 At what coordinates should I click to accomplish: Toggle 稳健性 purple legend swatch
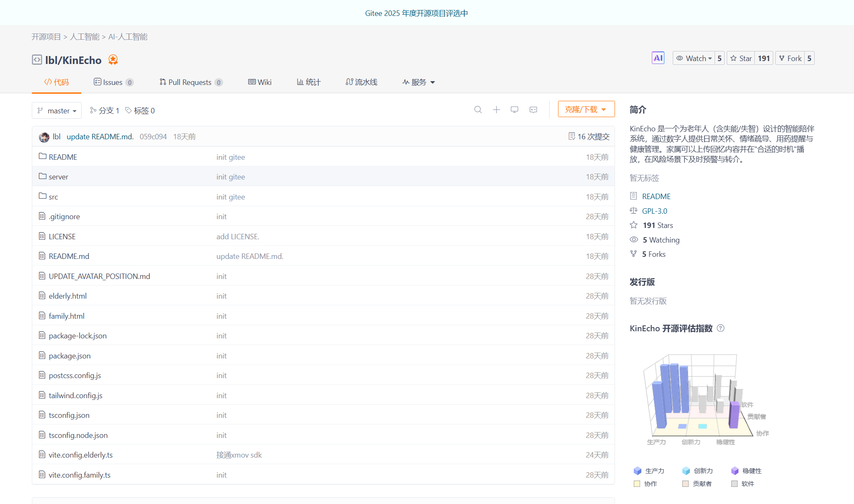click(x=735, y=471)
